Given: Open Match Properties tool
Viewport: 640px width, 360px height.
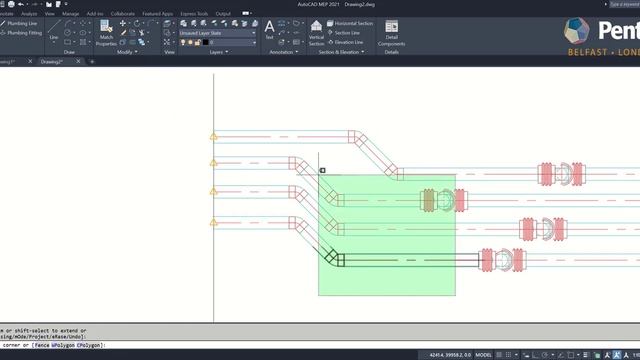Looking at the screenshot, I should coord(106,33).
